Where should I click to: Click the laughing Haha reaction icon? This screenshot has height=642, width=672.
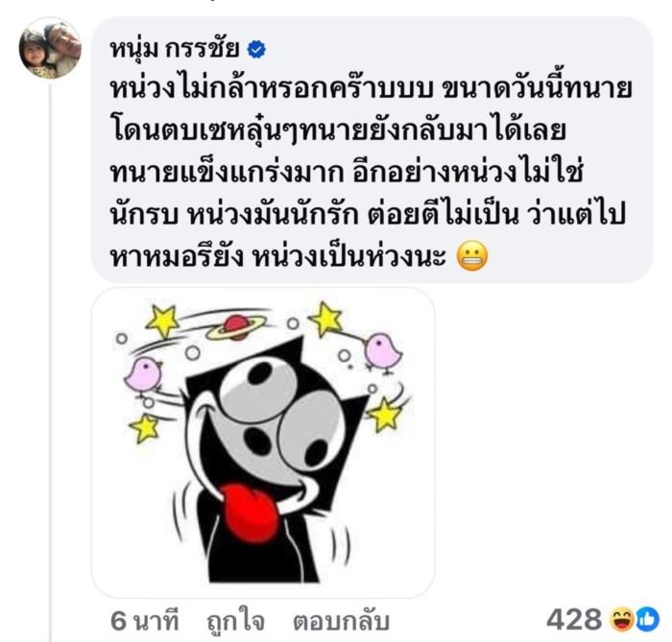click(622, 620)
